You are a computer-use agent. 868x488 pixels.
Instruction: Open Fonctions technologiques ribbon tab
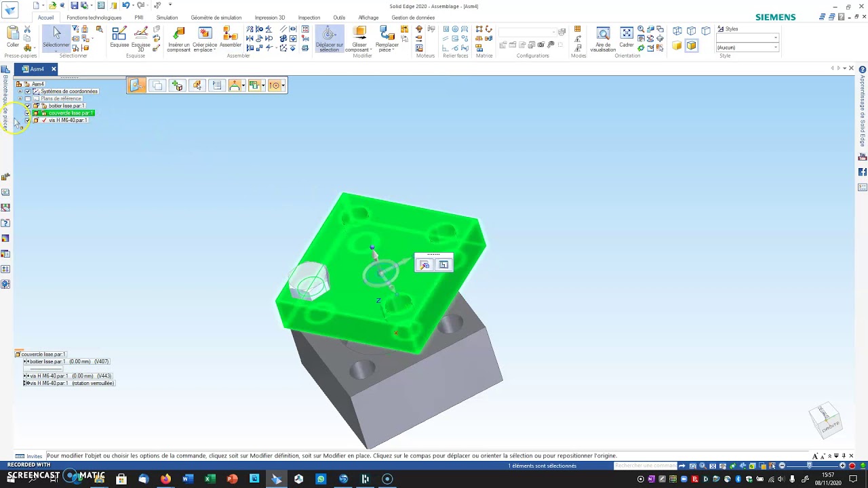[94, 18]
